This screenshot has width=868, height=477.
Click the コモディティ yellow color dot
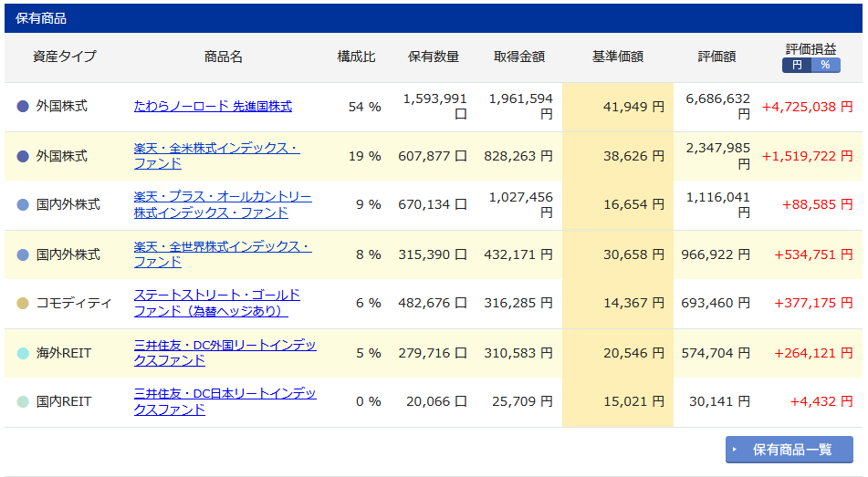click(23, 303)
